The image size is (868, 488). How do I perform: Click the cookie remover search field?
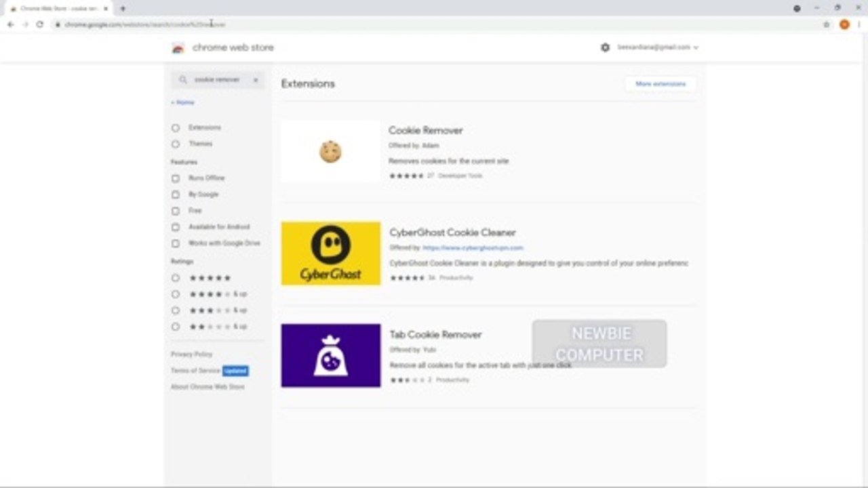point(217,80)
